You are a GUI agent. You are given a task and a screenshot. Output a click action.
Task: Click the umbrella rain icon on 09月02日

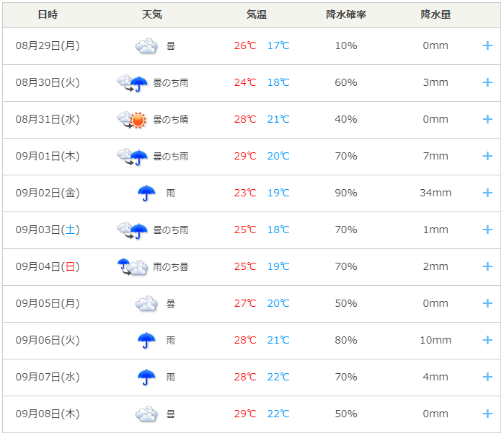point(146,193)
